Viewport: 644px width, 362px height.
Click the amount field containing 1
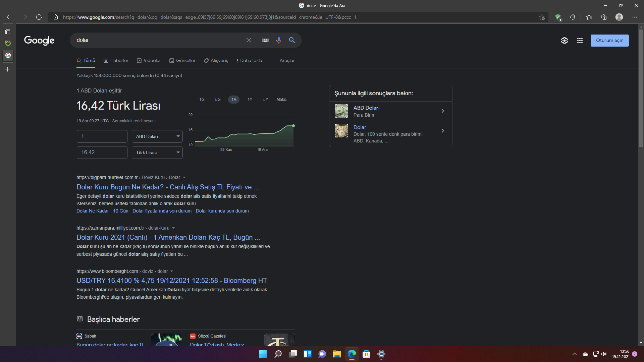102,136
